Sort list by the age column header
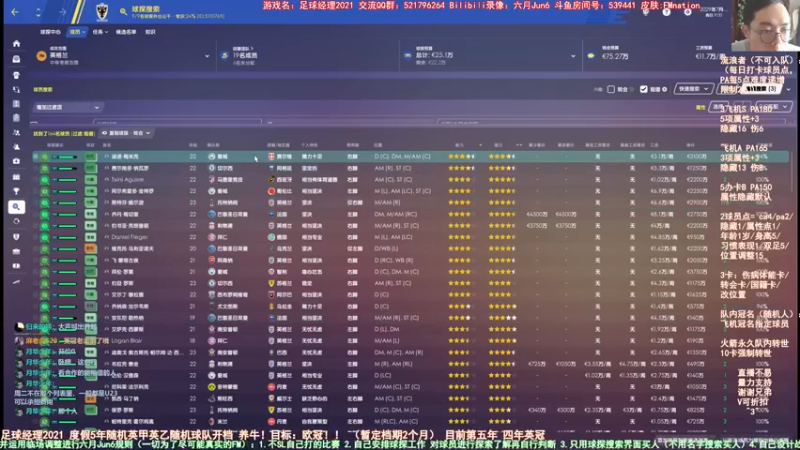This screenshot has height=450, width=800. pyautogui.click(x=193, y=145)
